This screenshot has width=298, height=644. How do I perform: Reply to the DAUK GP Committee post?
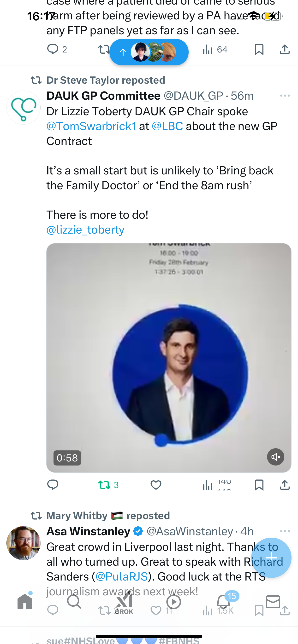click(x=53, y=485)
